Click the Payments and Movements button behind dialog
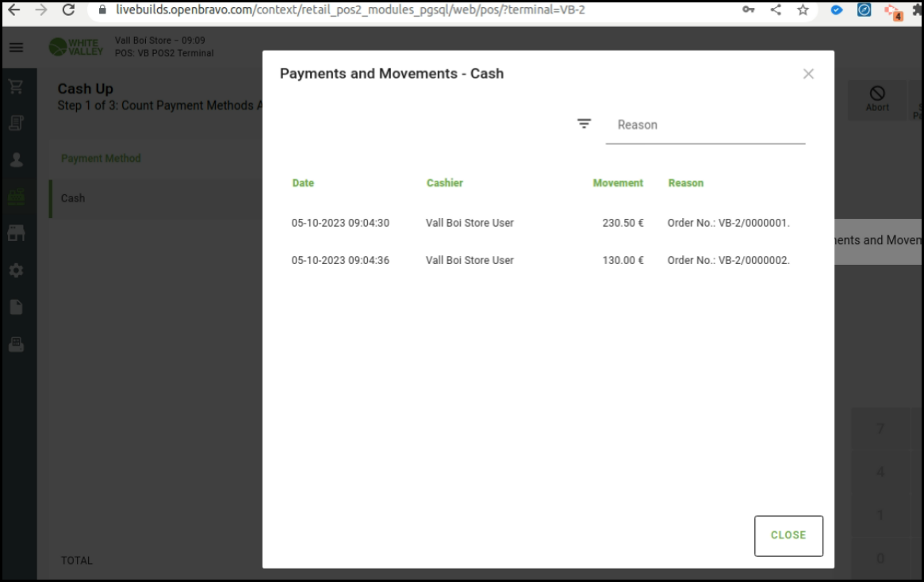The image size is (924, 582). point(878,242)
